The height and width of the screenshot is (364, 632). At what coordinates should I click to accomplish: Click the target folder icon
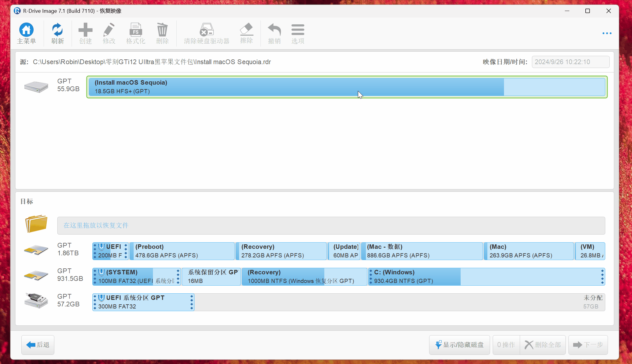pyautogui.click(x=36, y=224)
